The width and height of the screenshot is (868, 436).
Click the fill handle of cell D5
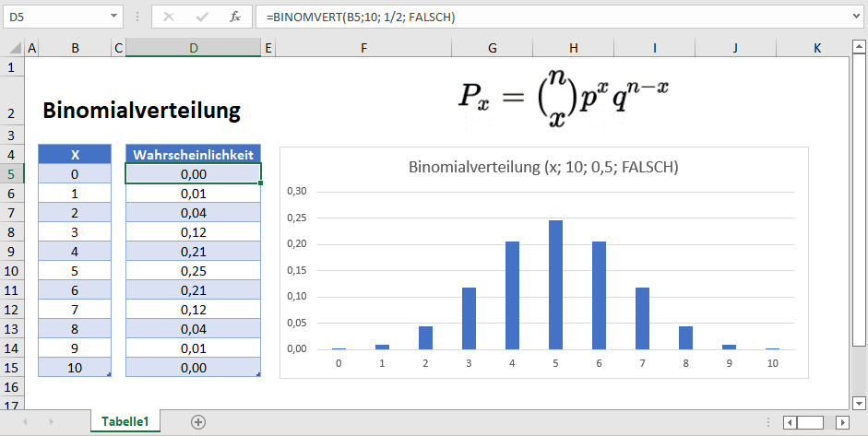(x=261, y=183)
